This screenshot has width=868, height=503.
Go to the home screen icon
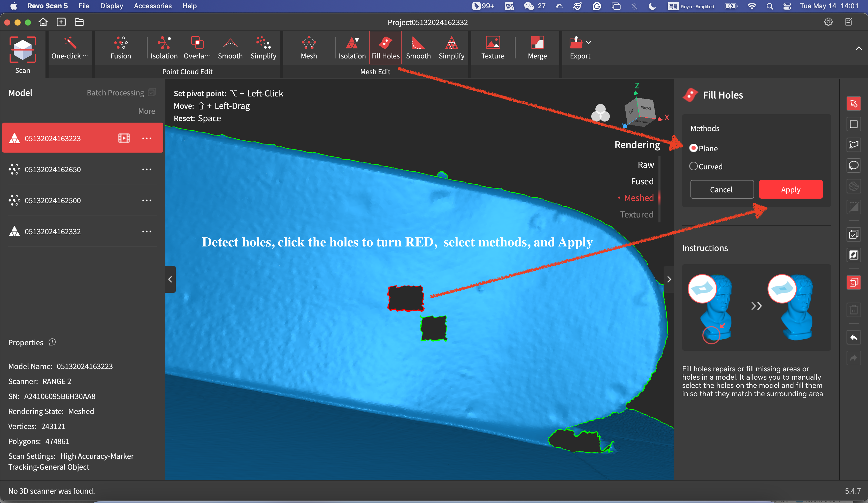pyautogui.click(x=43, y=22)
